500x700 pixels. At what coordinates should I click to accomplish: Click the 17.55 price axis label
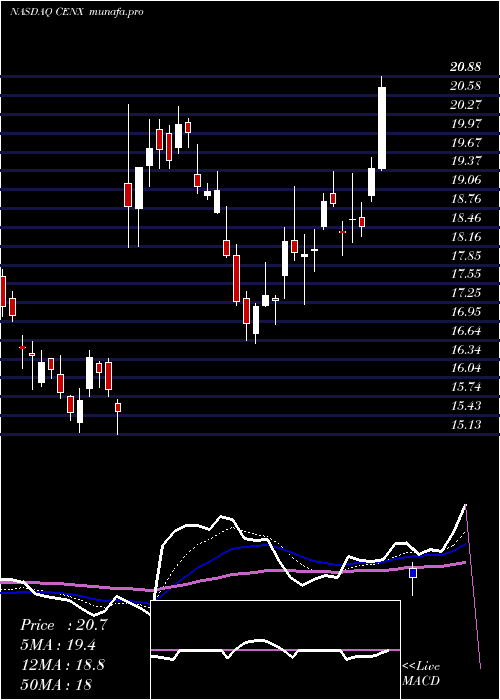pos(466,274)
